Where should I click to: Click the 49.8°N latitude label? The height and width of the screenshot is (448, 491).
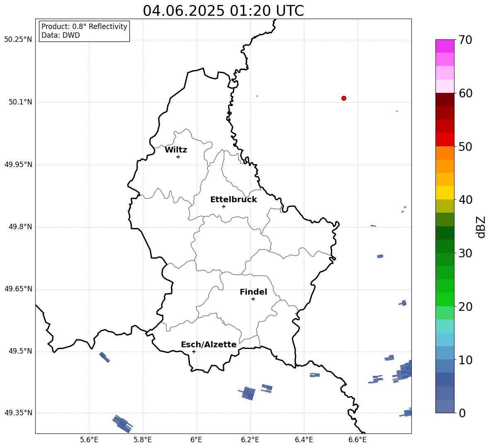pos(20,227)
